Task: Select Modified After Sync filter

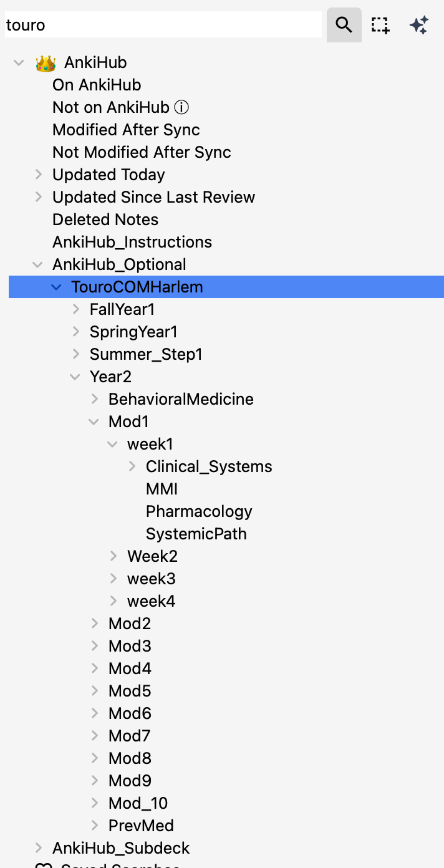Action: 126,130
